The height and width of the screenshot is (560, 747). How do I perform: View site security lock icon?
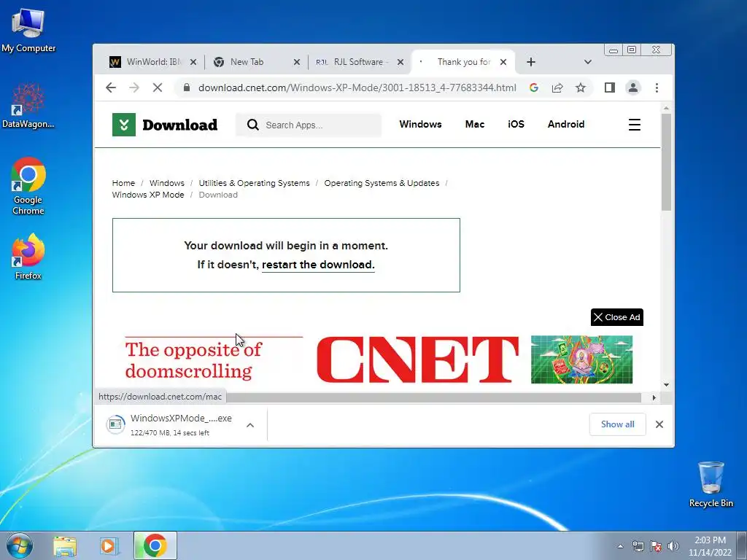coord(187,87)
